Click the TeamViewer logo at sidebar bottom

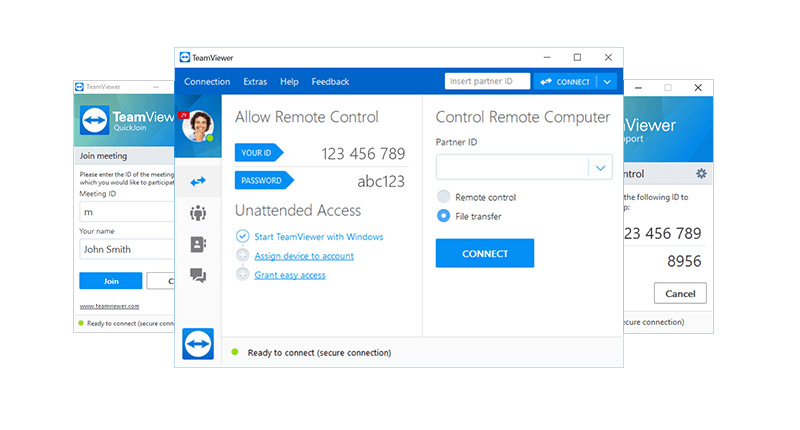tap(198, 344)
